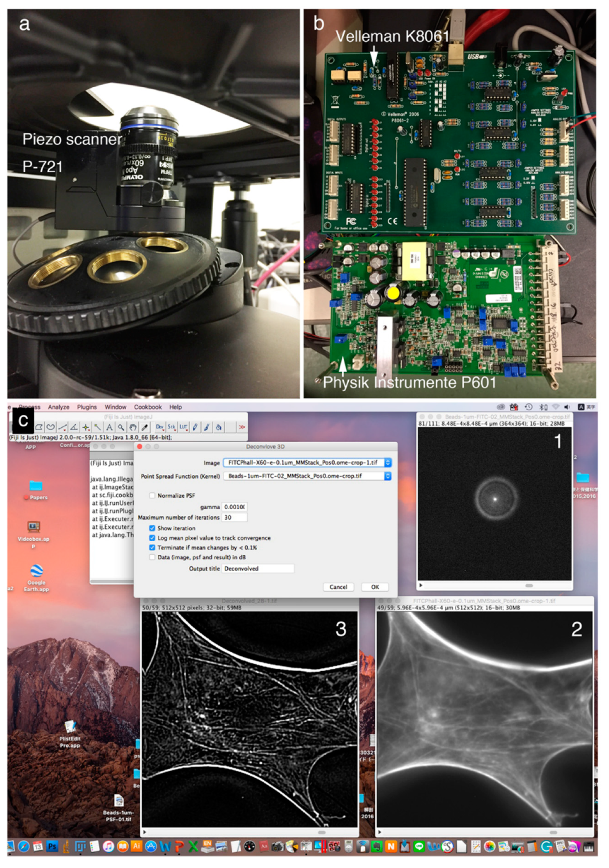The image size is (609, 868).
Task: Pick the Wand tracing tool
Action: click(98, 427)
